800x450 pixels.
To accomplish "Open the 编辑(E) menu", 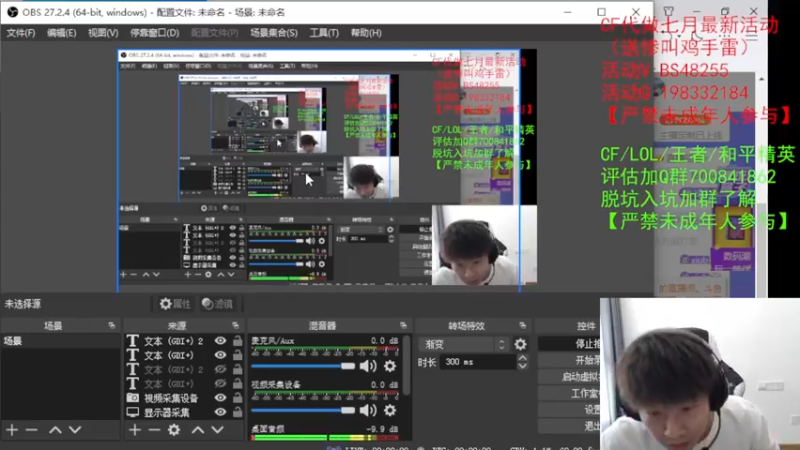I will [x=62, y=33].
